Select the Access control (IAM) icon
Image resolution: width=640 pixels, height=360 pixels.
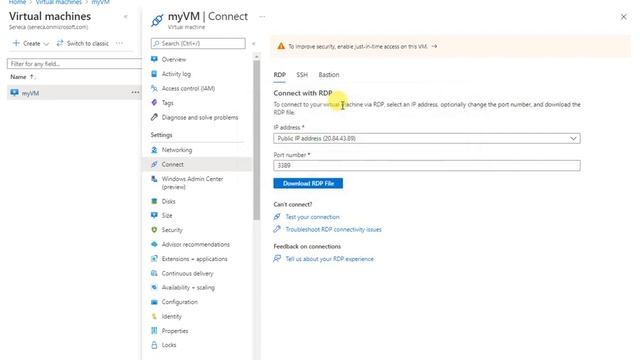click(154, 88)
